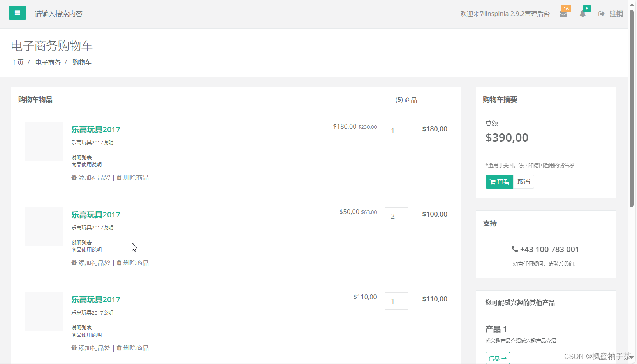Screen dimensions: 637x364
Task: Click the 产品 1 heading
Action: point(496,329)
